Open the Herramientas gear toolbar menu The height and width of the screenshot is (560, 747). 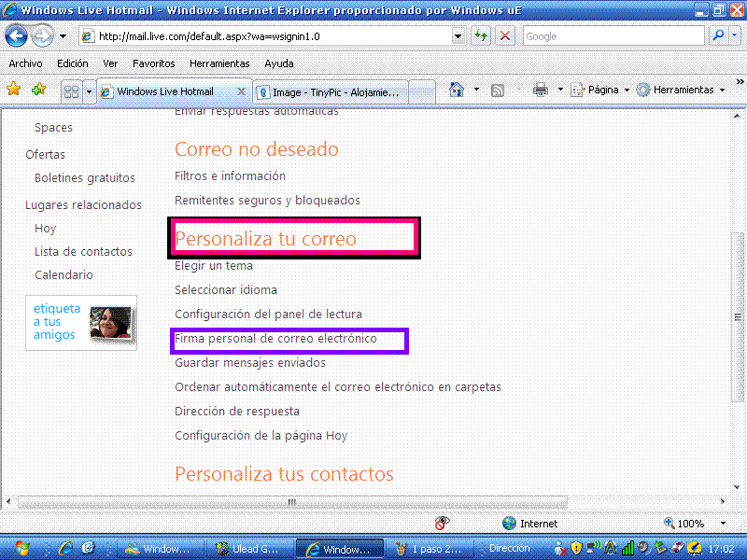pos(681,90)
